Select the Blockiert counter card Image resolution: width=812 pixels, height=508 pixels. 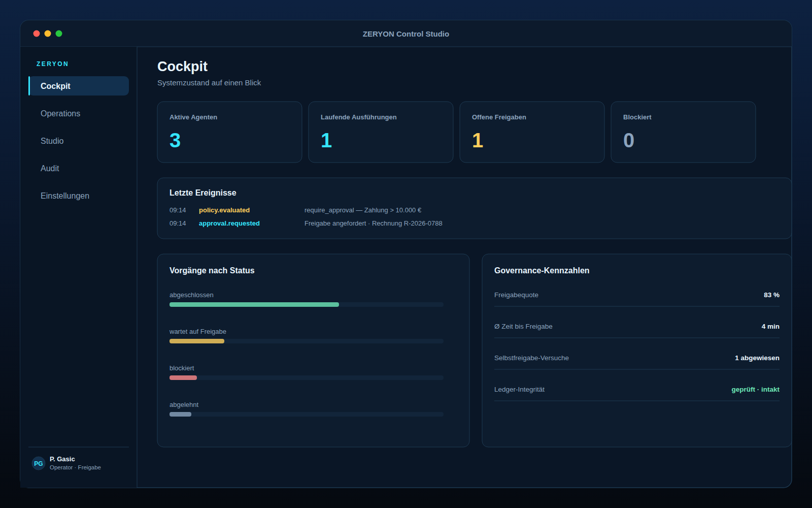tap(683, 132)
